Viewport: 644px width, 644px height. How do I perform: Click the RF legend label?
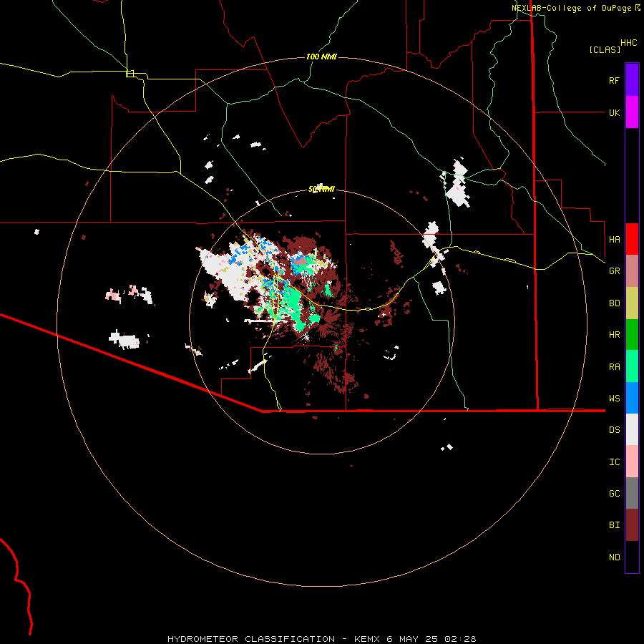[614, 80]
